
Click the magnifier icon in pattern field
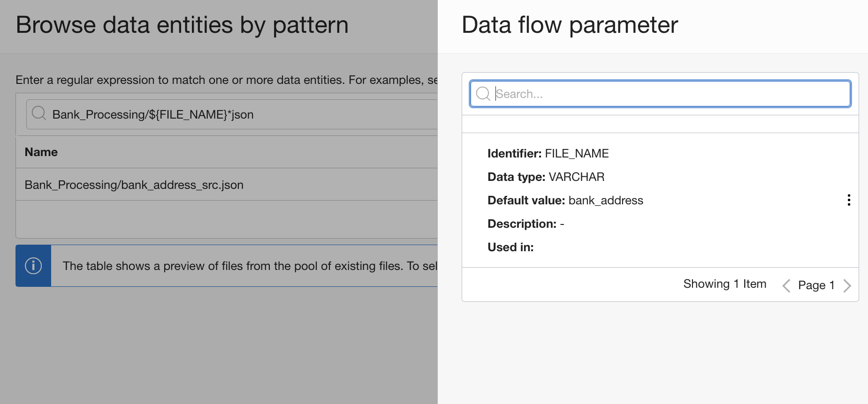(39, 113)
